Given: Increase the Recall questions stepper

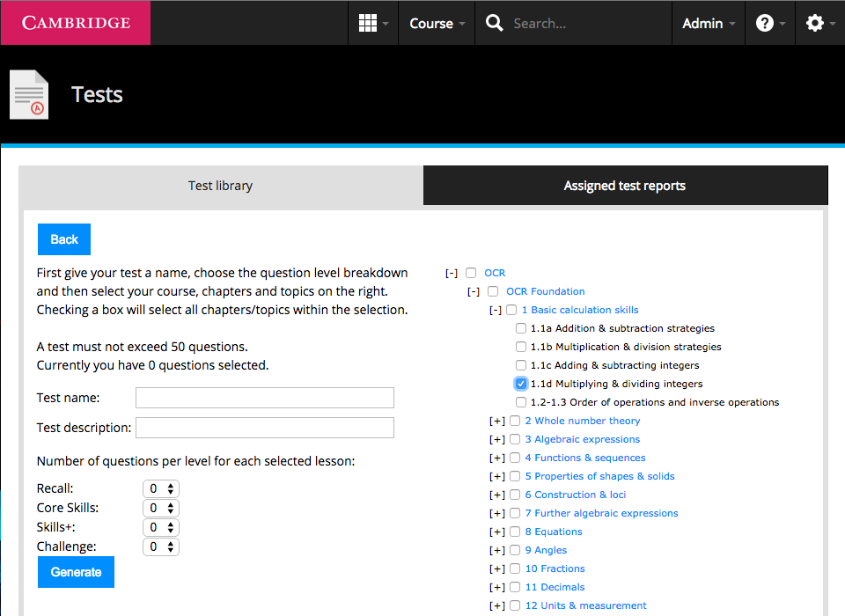Looking at the screenshot, I should point(173,484).
